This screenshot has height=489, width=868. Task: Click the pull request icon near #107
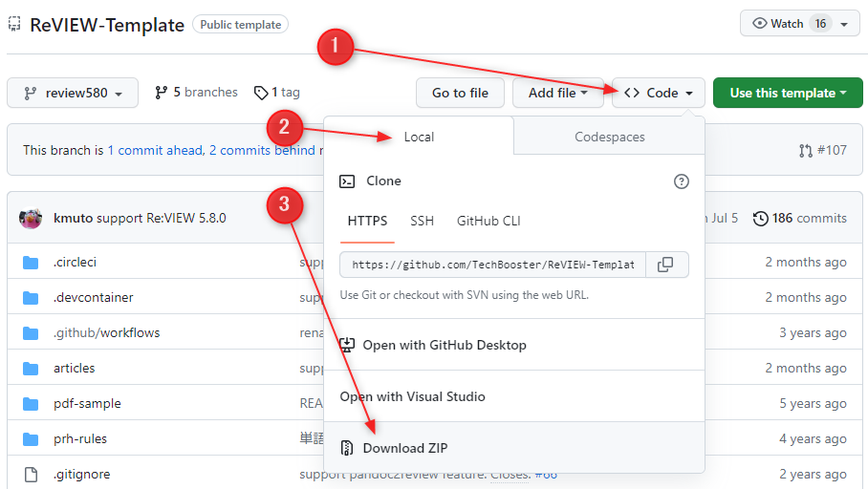tap(806, 151)
